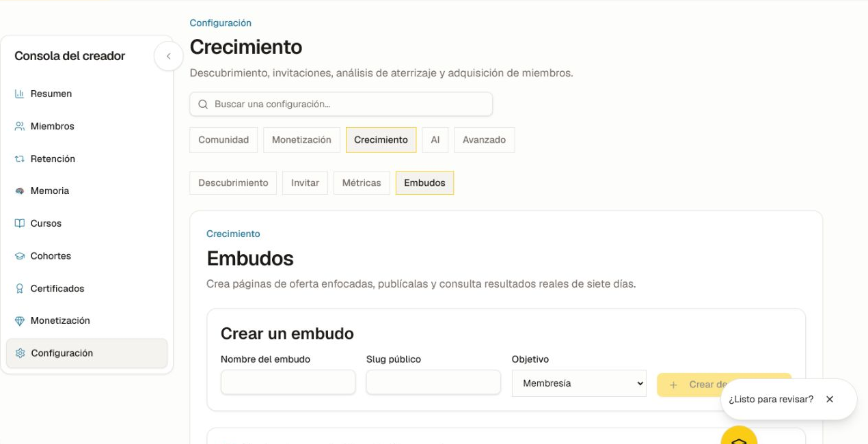Navigate to Cohortes
The height and width of the screenshot is (444, 868).
87,256
